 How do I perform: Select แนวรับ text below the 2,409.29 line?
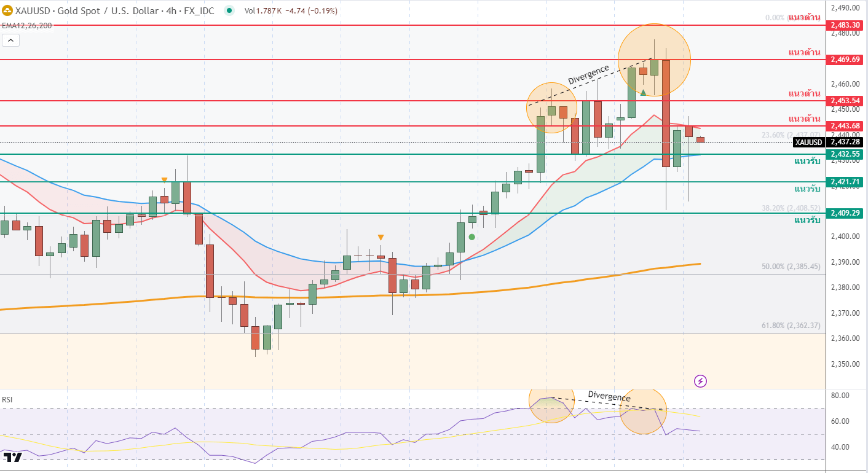point(807,220)
